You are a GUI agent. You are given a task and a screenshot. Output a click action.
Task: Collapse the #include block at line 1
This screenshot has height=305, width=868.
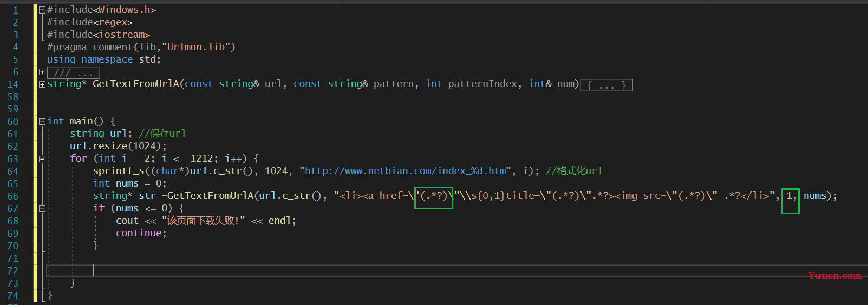click(42, 10)
